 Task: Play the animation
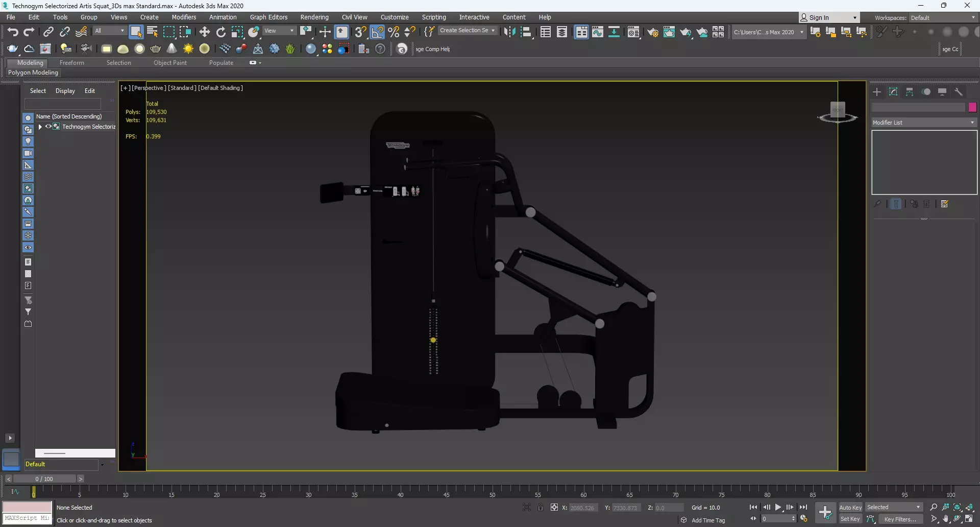click(778, 508)
